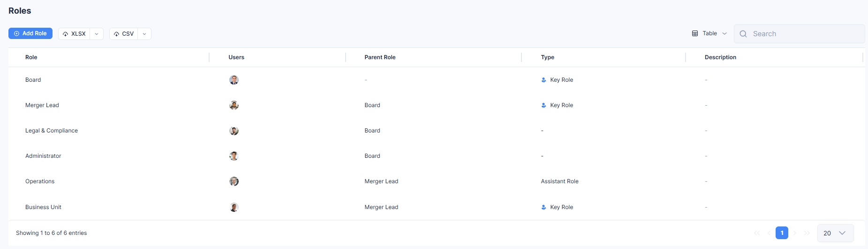Viewport: 868px width, 249px height.
Task: Click the Assistant Role type cell
Action: [559, 181]
